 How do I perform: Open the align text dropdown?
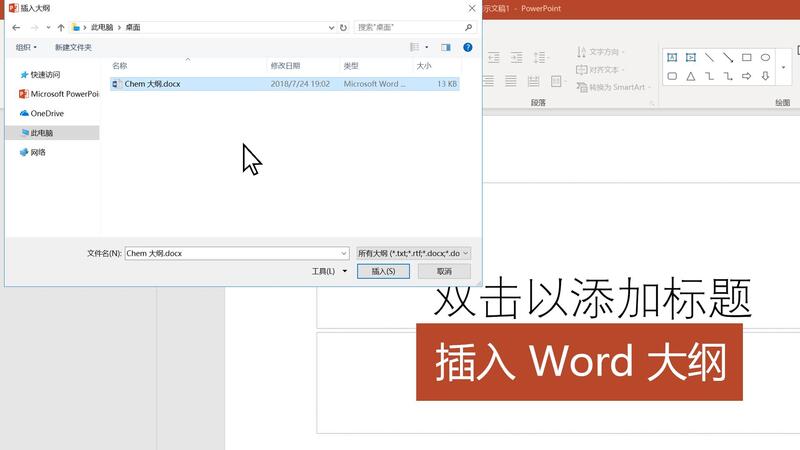click(601, 69)
